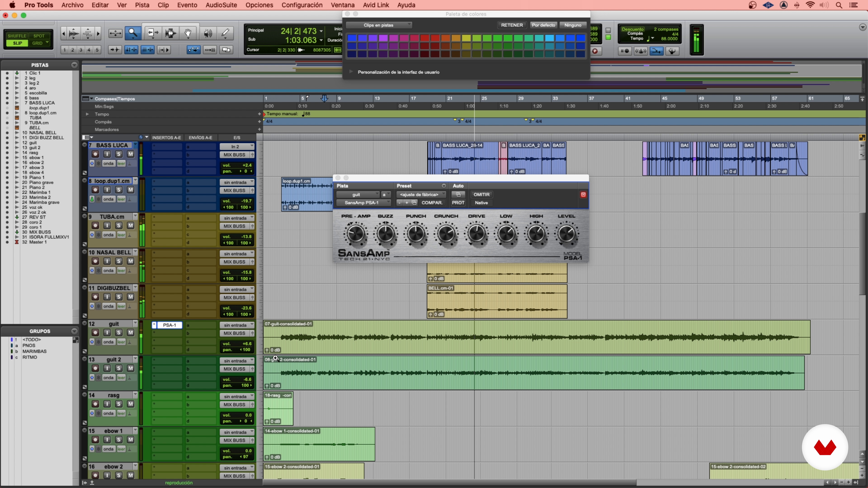
Task: Click the Wi-Fi status icon
Action: click(810, 5)
